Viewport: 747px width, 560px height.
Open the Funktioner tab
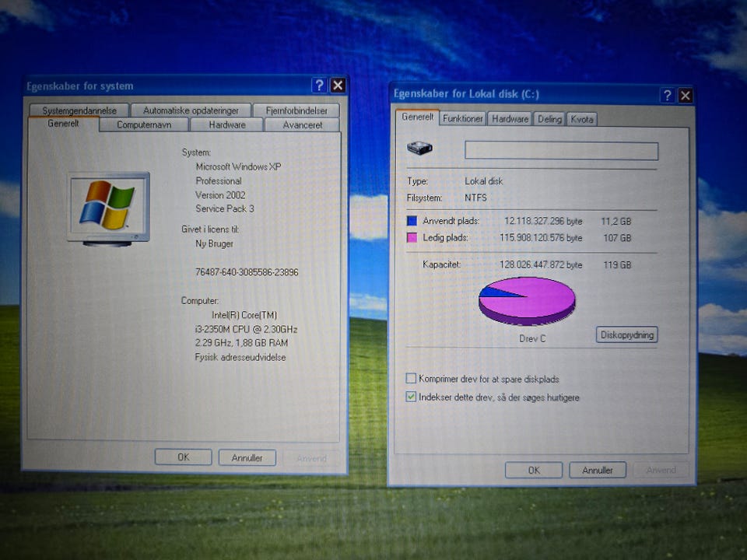click(x=462, y=118)
